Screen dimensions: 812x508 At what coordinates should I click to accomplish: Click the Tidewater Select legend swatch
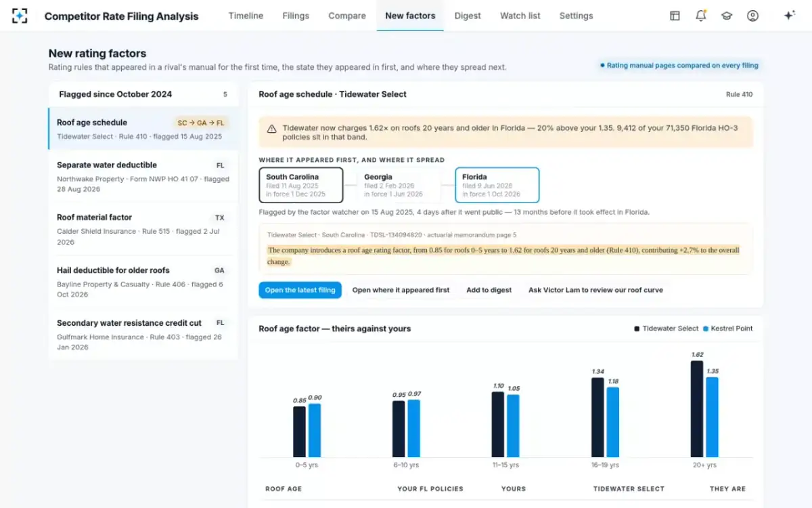click(x=637, y=329)
